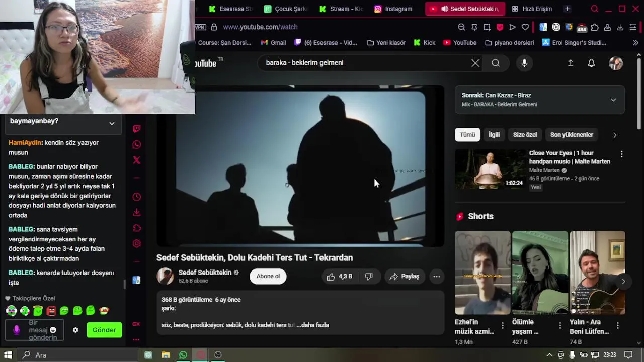Open Translate extension in sidebar
This screenshot has height=362, width=644.
(x=136, y=280)
